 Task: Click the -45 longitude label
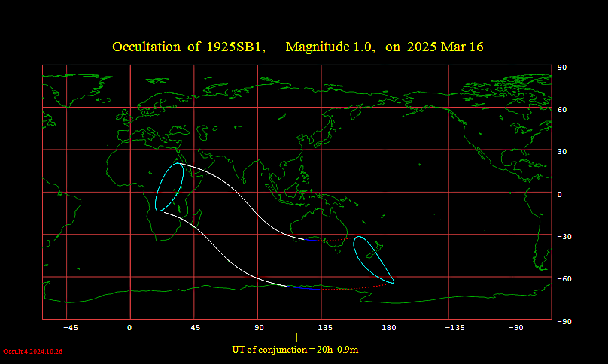(69, 328)
